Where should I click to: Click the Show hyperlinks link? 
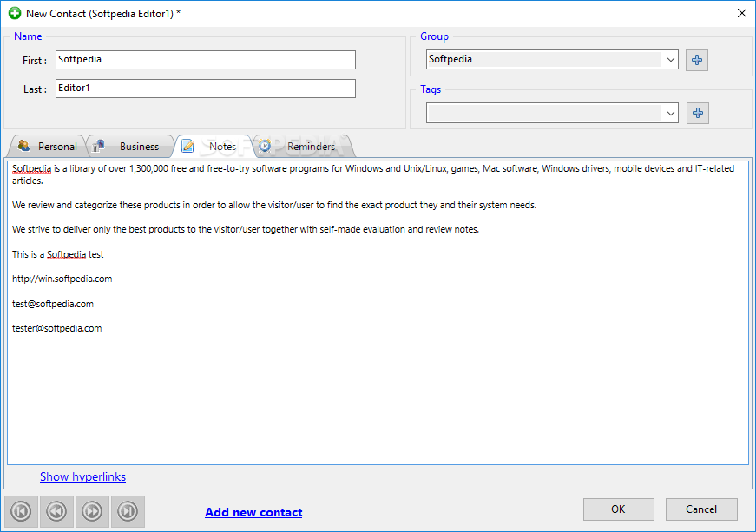(x=83, y=476)
